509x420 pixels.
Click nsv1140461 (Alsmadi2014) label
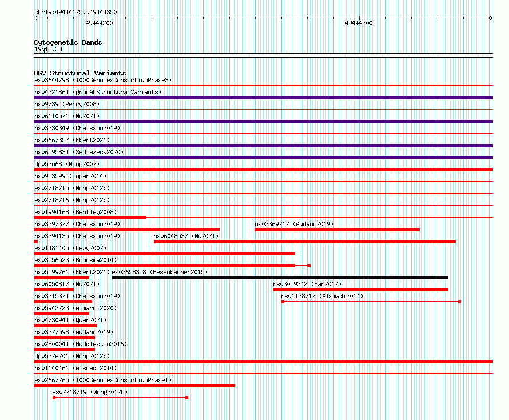[75, 368]
